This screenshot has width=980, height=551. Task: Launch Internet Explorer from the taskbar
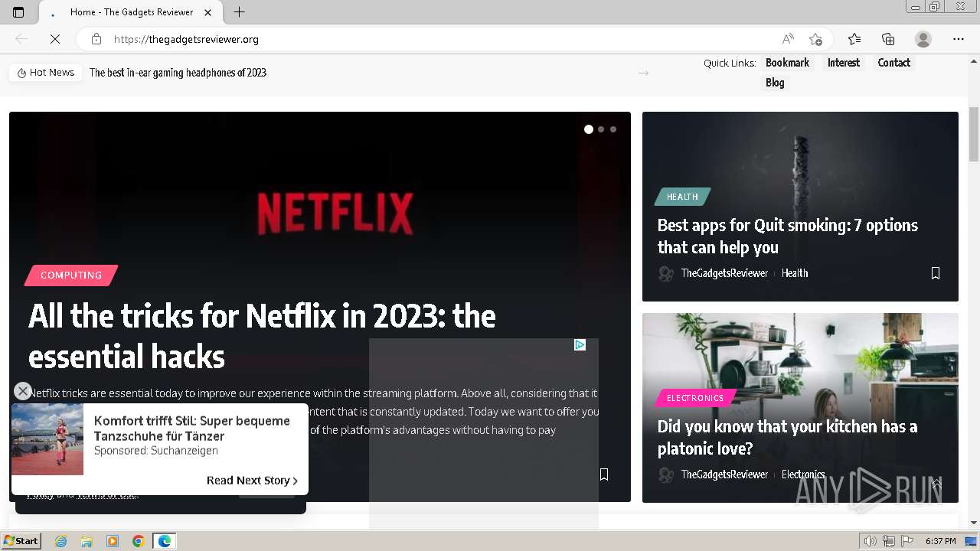point(60,541)
